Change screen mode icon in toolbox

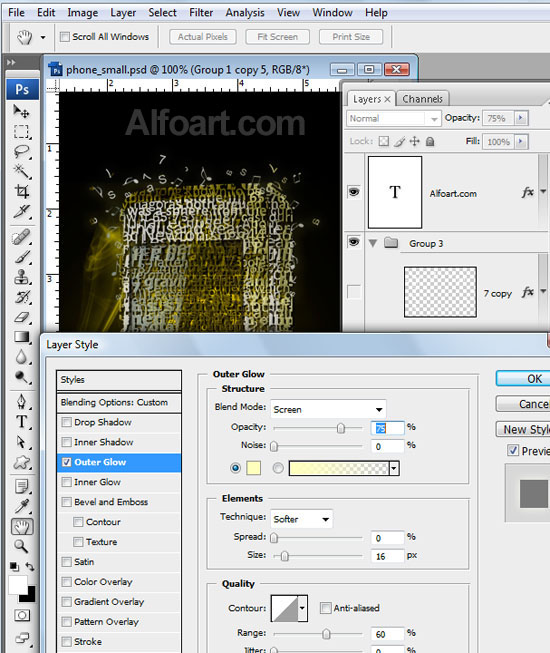[x=22, y=638]
